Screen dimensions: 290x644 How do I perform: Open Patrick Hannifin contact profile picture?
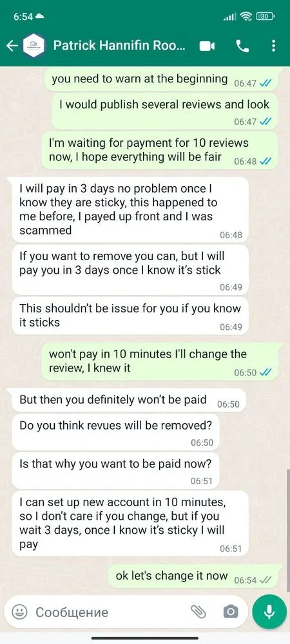coord(34,46)
